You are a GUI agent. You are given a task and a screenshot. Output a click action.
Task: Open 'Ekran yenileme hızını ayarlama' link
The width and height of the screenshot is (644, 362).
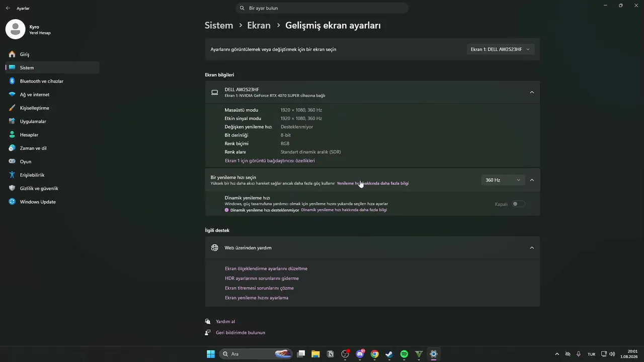(x=257, y=298)
